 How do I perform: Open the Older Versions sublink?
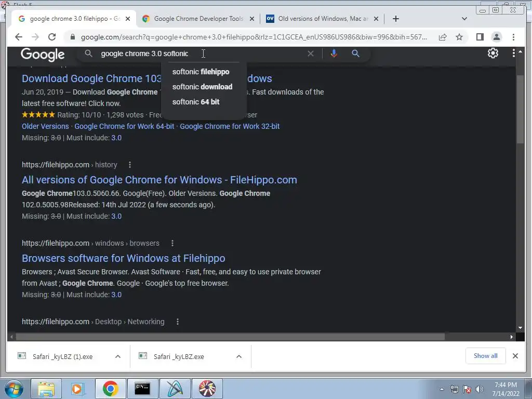[45, 126]
